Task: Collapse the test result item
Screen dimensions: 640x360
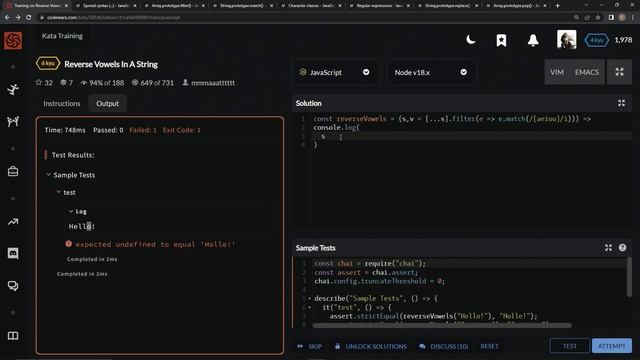Action: coord(58,192)
